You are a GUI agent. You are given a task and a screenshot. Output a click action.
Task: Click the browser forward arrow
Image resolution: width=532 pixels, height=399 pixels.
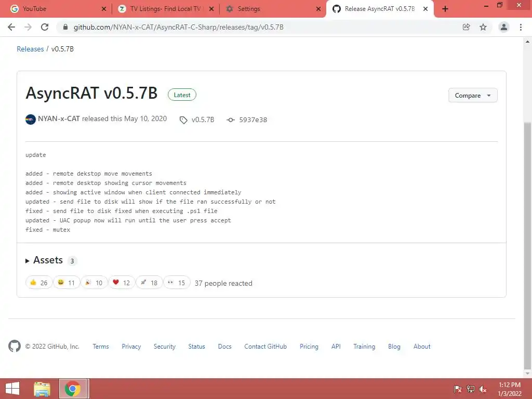tap(28, 27)
